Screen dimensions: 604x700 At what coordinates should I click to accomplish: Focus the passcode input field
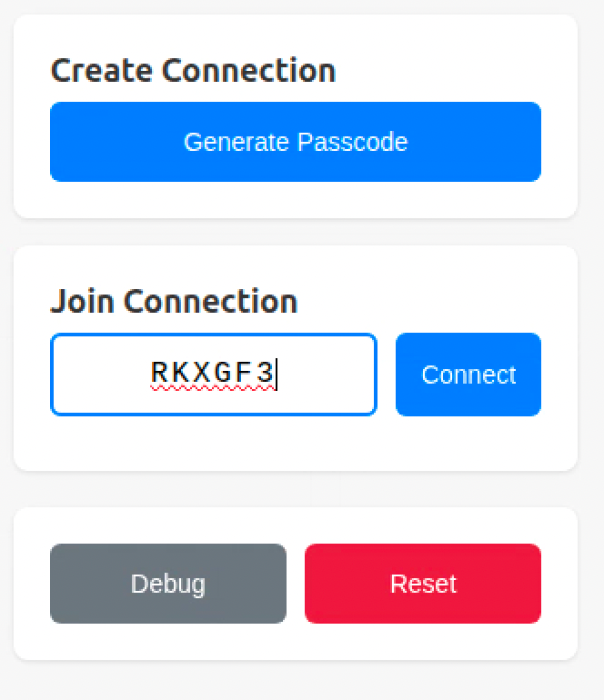click(213, 375)
